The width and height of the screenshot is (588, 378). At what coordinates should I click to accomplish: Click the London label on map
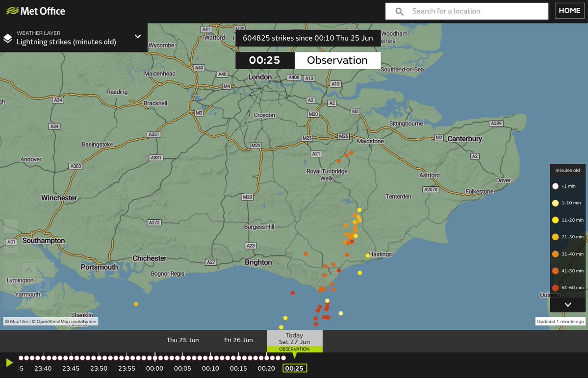(x=260, y=77)
